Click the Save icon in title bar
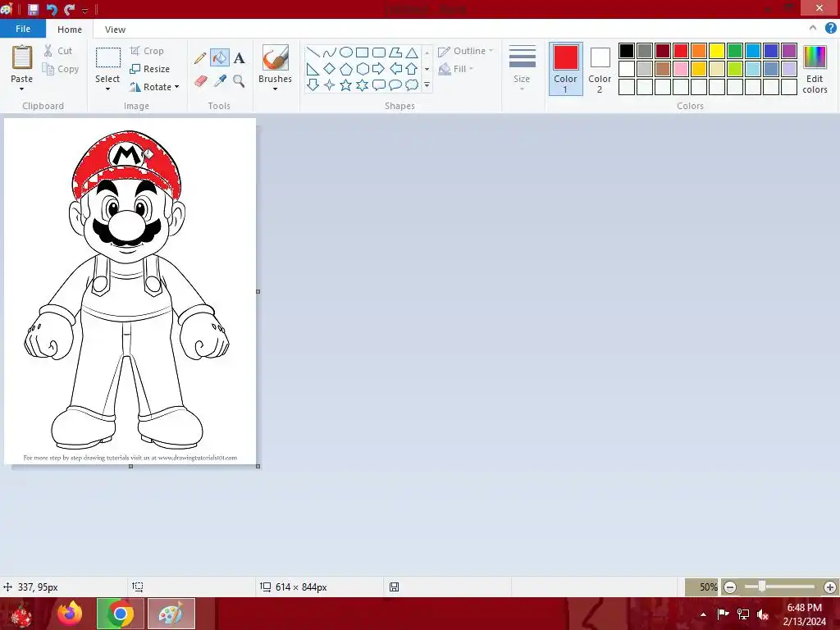 coord(33,10)
